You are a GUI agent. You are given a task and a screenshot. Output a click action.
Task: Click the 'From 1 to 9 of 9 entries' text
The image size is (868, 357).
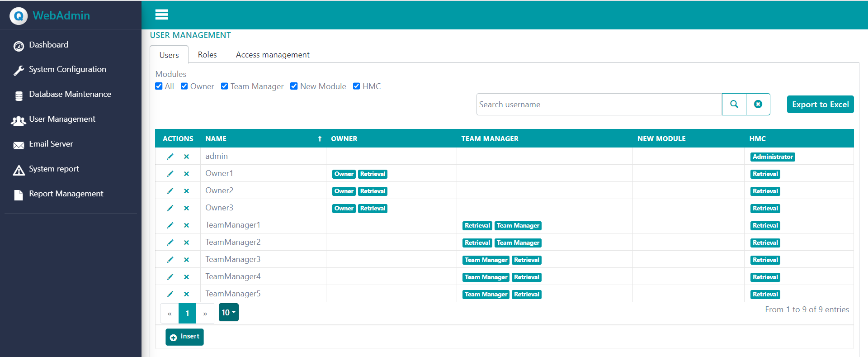click(807, 309)
